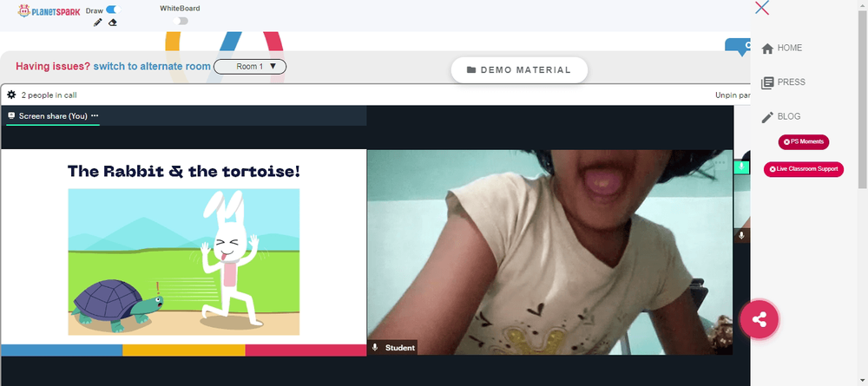Click the Student microphone icon
The width and height of the screenshot is (868, 386).
[375, 347]
